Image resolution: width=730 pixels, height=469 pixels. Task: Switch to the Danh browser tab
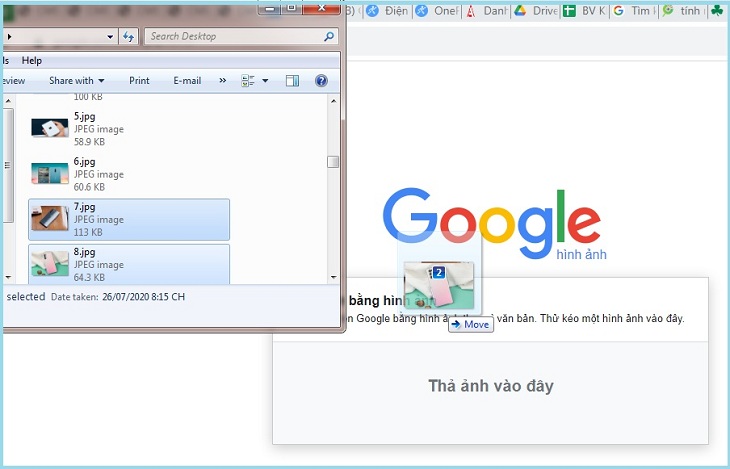(487, 11)
